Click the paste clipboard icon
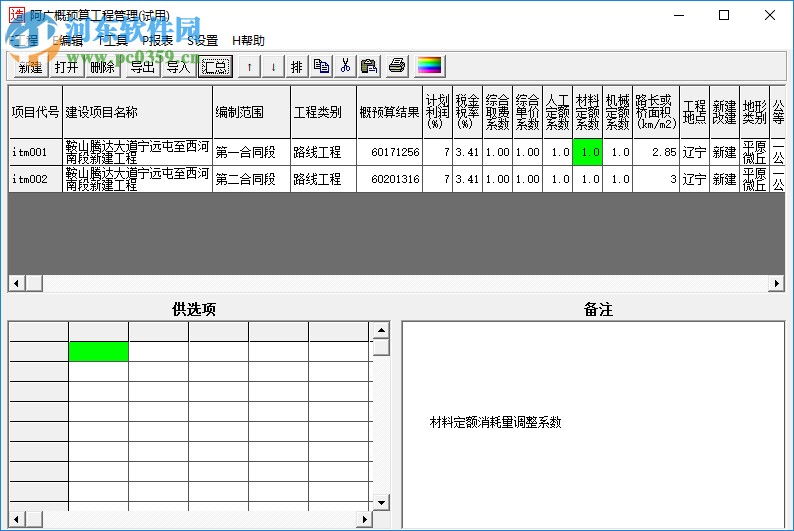Image resolution: width=794 pixels, height=531 pixels. click(x=369, y=66)
